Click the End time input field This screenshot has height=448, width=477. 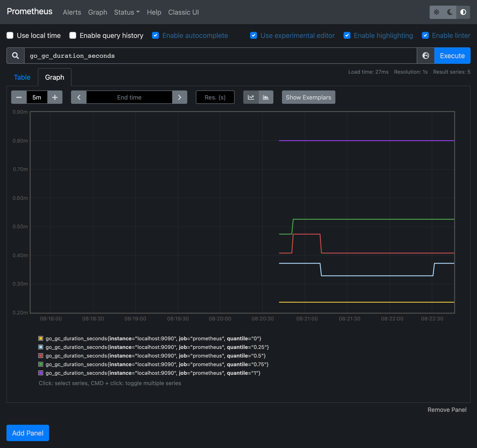[129, 97]
